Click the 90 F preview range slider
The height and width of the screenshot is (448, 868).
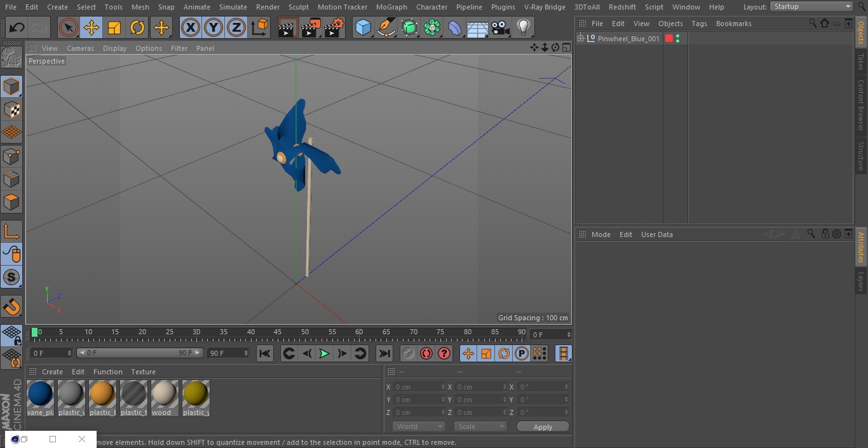[x=140, y=353]
